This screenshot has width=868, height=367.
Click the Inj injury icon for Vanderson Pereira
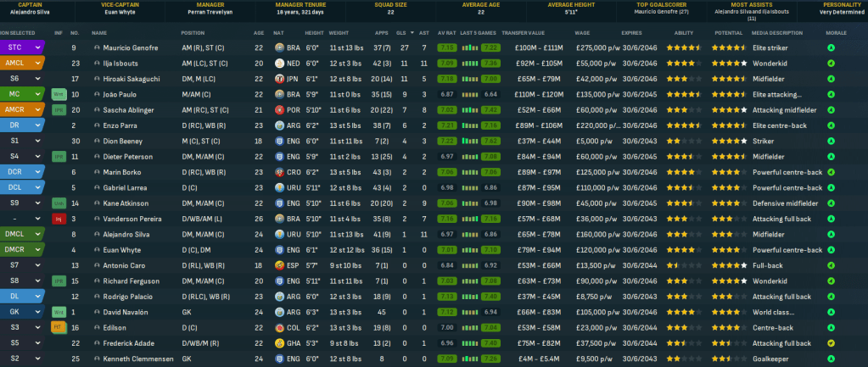[x=59, y=218]
